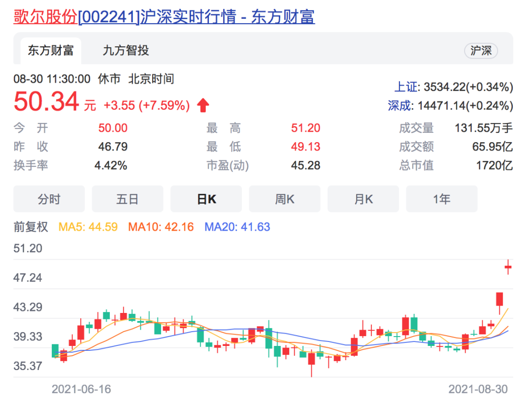Viewport: 532px width, 403px height.
Task: Click the 2021-06-16 start date label
Action: pyautogui.click(x=81, y=389)
